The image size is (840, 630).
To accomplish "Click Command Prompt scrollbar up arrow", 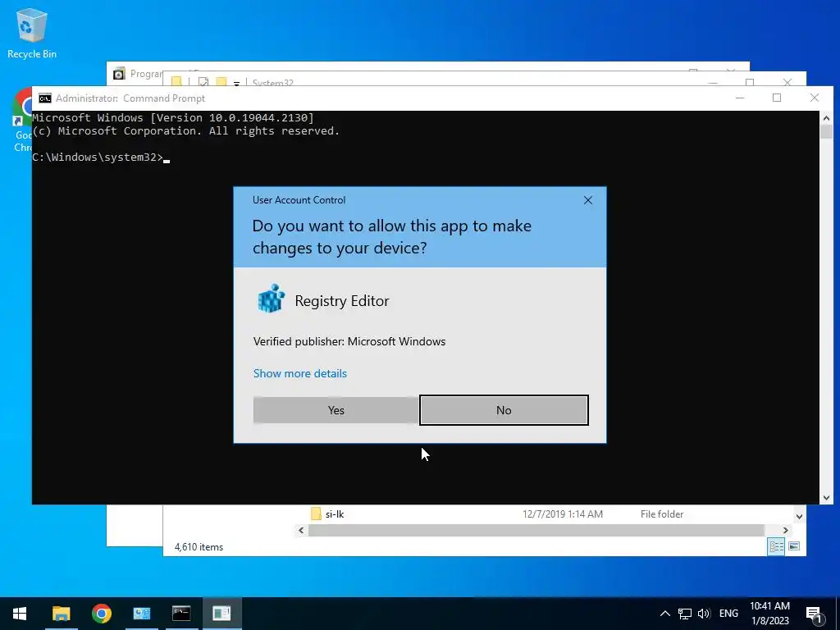I will pos(826,118).
